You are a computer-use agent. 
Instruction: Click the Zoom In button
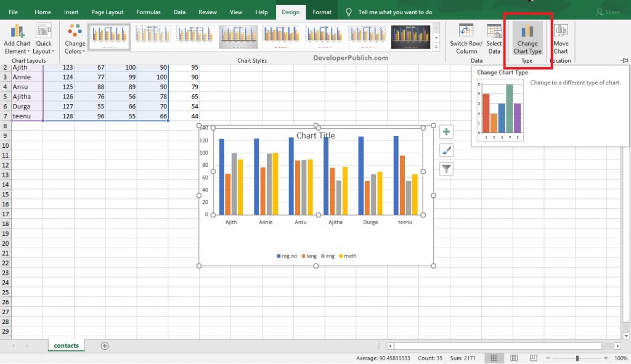[606, 358]
